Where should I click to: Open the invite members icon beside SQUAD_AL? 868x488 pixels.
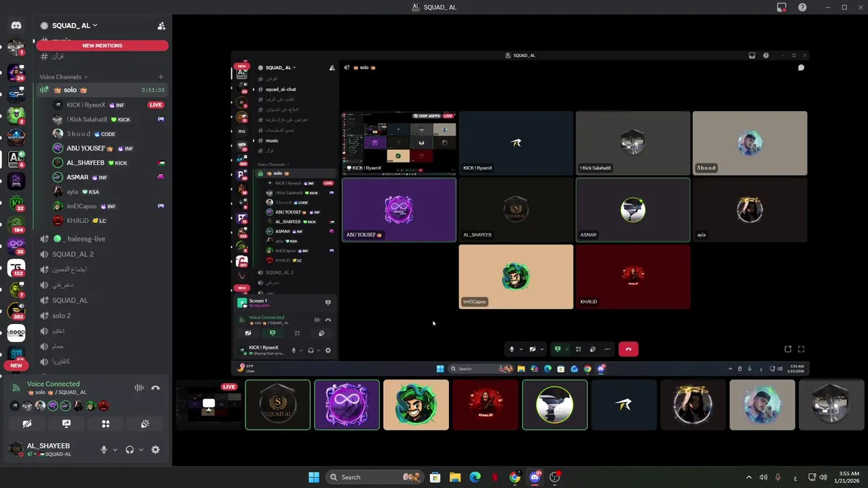click(161, 26)
